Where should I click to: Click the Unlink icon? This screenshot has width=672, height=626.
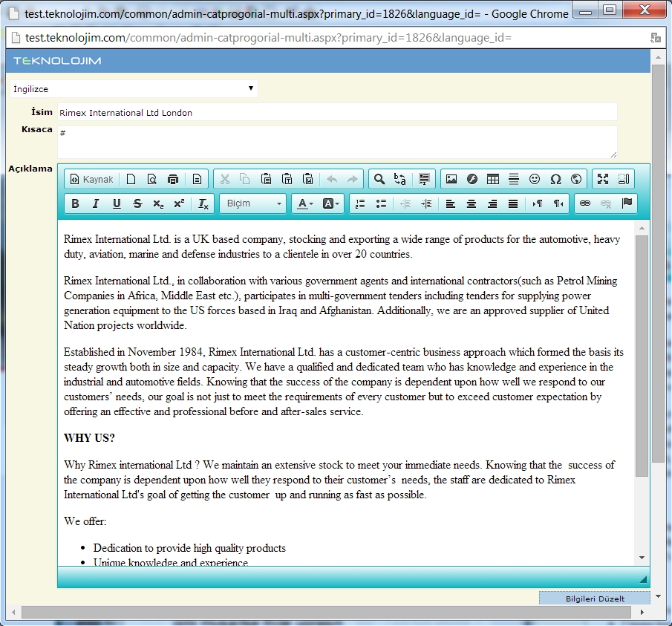[606, 203]
